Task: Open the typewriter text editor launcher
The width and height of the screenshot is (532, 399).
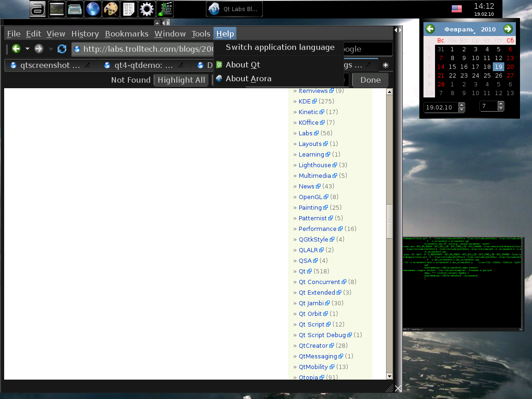Action: click(75, 9)
